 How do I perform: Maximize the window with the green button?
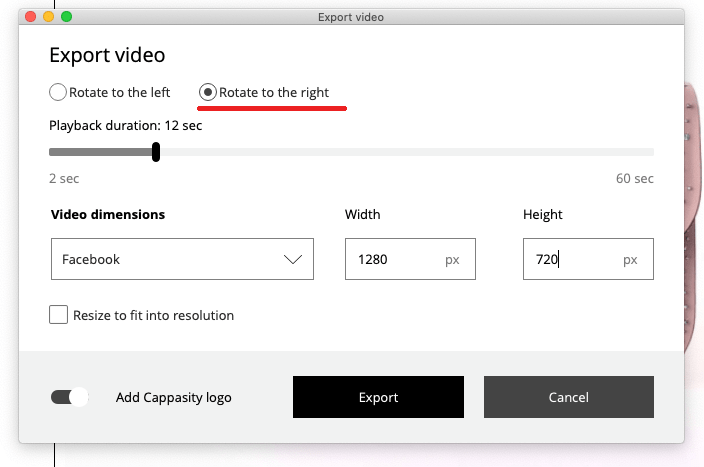pyautogui.click(x=66, y=17)
